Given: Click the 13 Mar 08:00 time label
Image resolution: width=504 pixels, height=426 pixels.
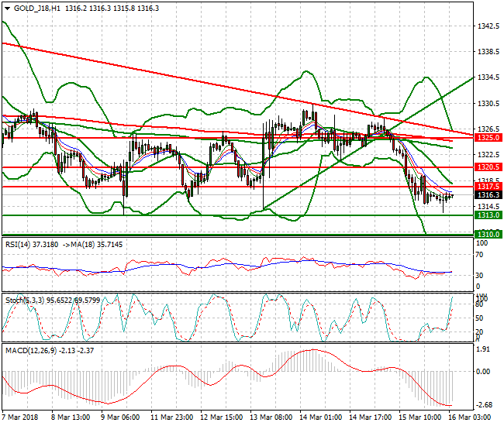Looking at the screenshot, I should point(271,417).
